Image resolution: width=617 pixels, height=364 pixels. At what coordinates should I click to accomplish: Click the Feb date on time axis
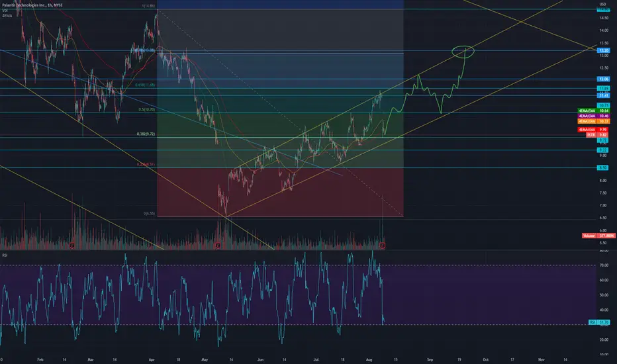[x=40, y=359]
